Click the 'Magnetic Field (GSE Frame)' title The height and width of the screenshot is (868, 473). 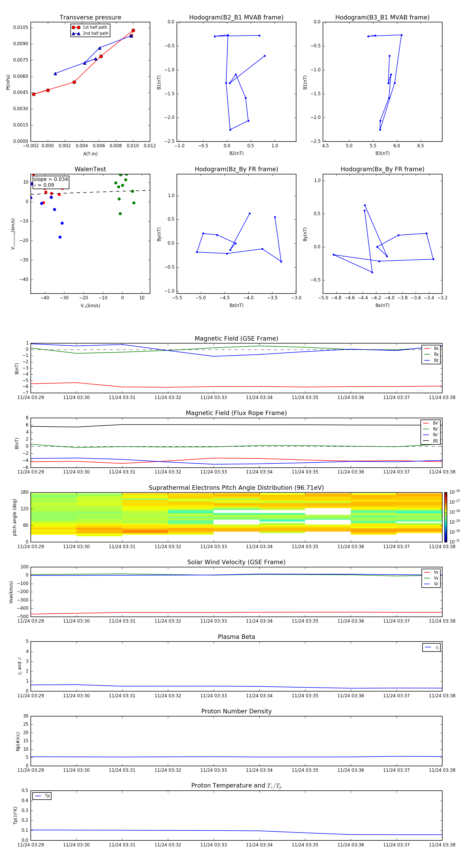[x=236, y=339]
